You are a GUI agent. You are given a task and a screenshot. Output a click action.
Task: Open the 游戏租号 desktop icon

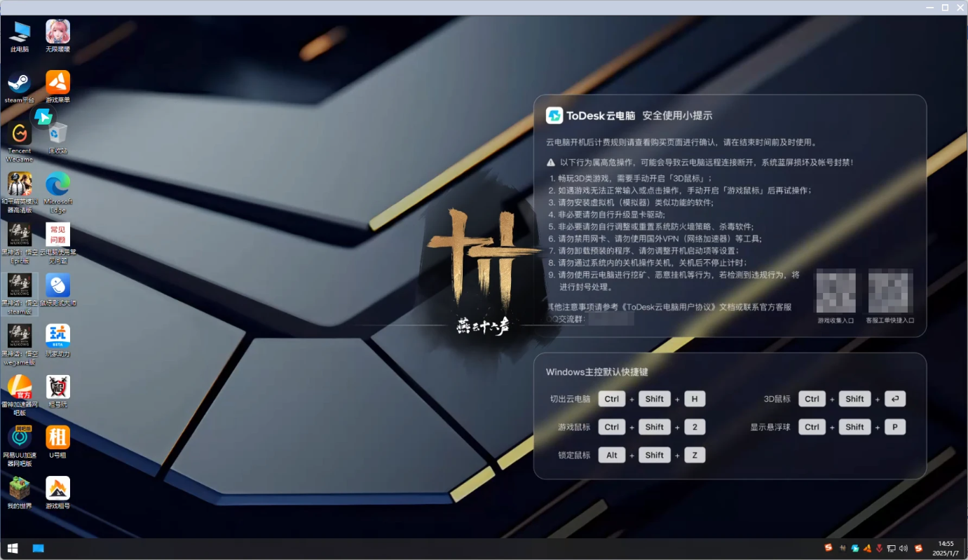point(57,493)
